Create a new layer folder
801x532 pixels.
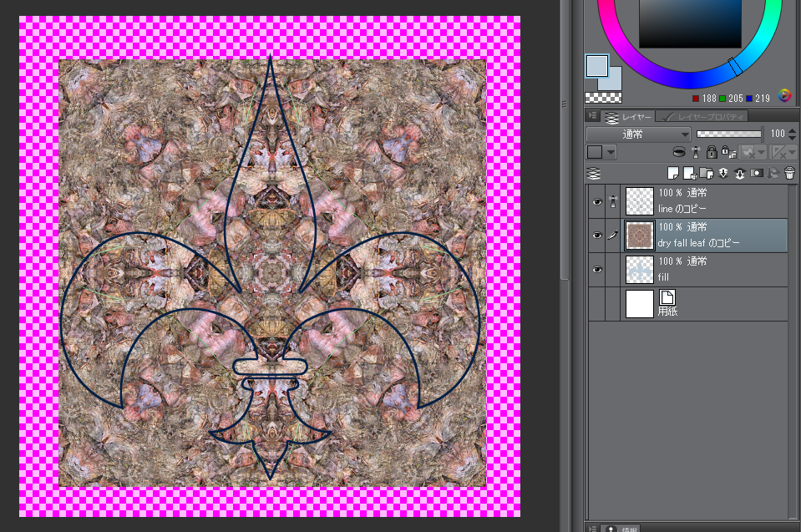coord(706,174)
